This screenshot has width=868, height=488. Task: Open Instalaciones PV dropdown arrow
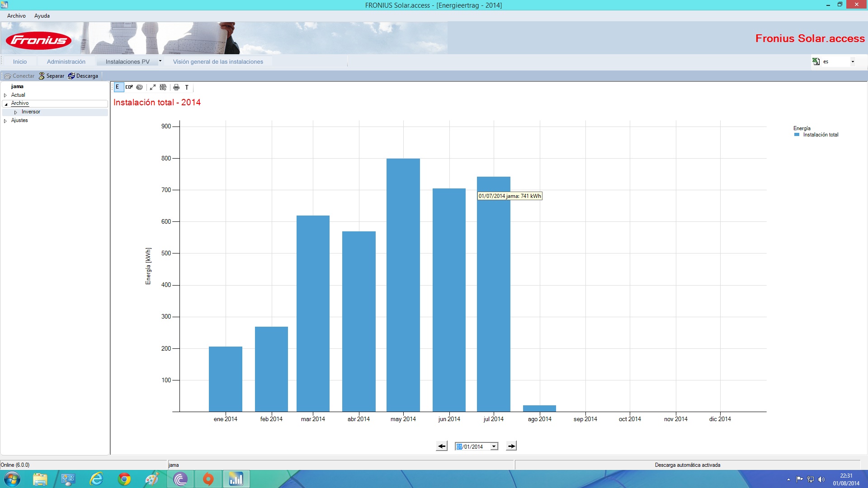pos(160,61)
